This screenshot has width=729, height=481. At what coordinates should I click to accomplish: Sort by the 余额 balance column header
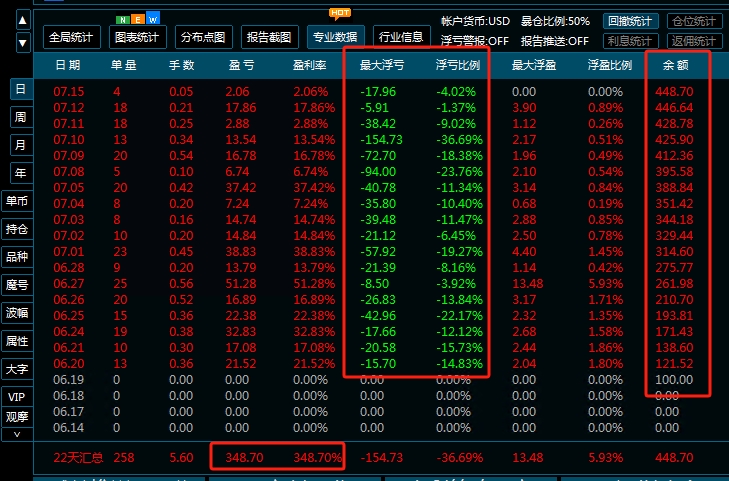pyautogui.click(x=676, y=65)
